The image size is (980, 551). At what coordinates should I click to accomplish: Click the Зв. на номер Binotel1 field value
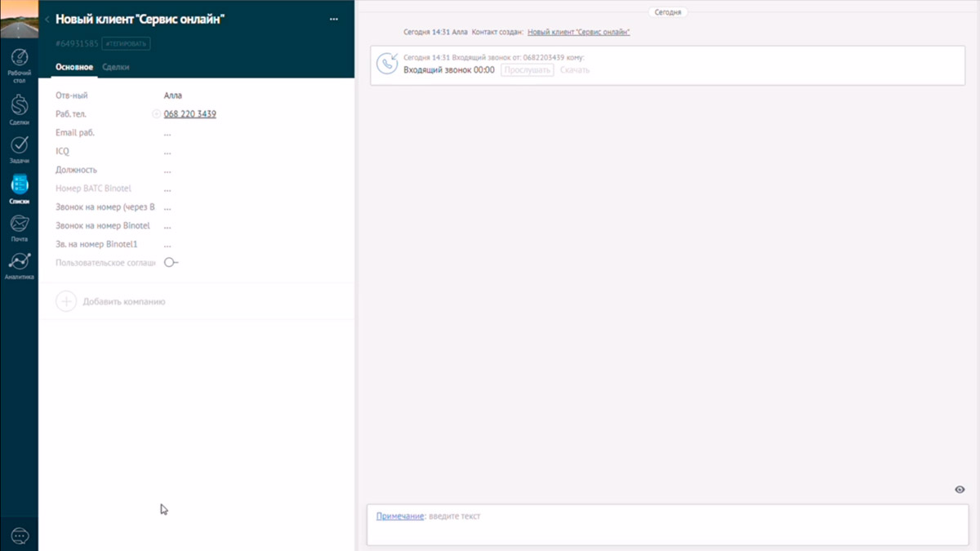coord(167,245)
